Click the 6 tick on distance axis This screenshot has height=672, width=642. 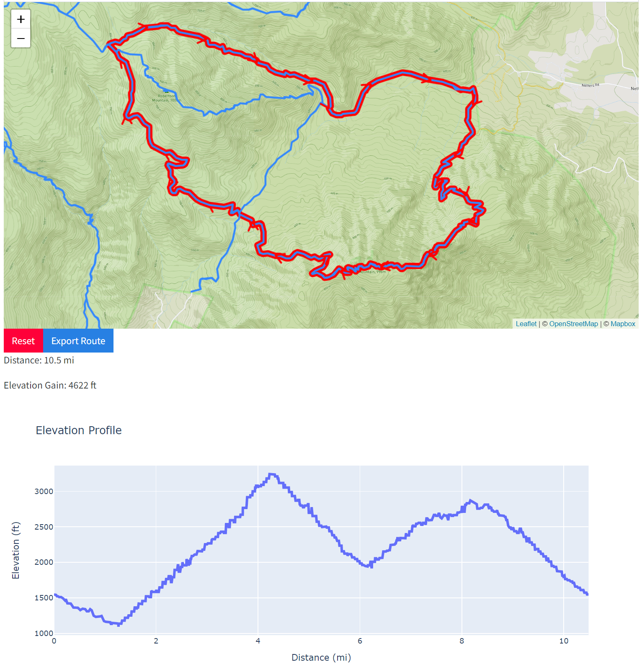click(360, 641)
